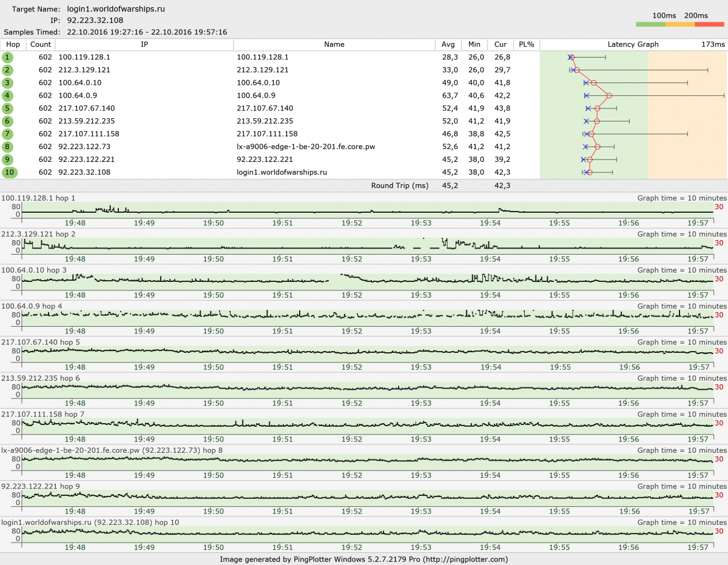Click the 92.223.122.221 hop 9 timeline graph
728x565 pixels.
[368, 498]
